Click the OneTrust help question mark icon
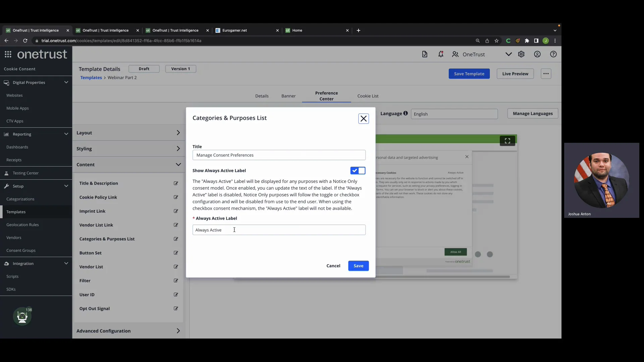Image resolution: width=644 pixels, height=362 pixels. click(x=553, y=54)
